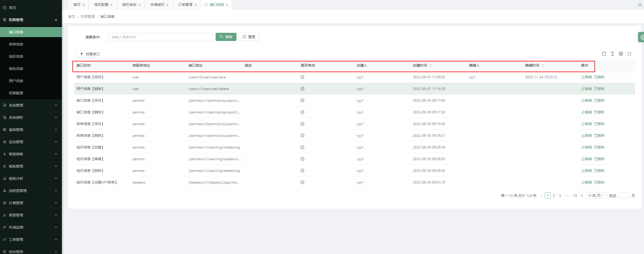Close the 首页 tab
Image resolution: width=644 pixels, height=254 pixels.
click(83, 5)
